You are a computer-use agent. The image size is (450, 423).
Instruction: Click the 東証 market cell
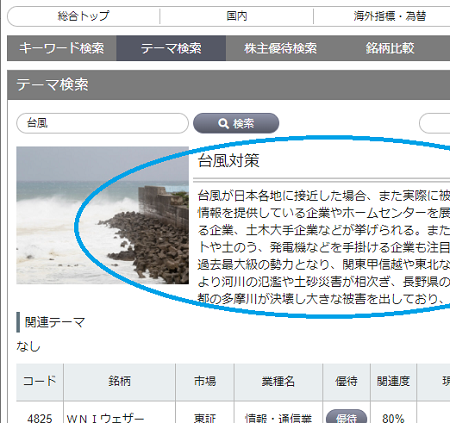click(205, 418)
